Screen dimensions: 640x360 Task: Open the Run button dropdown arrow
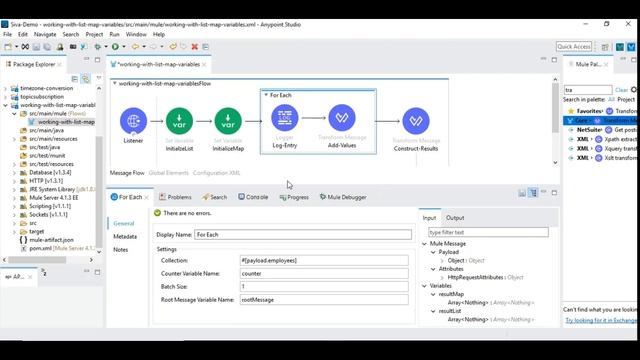pyautogui.click(x=124, y=47)
